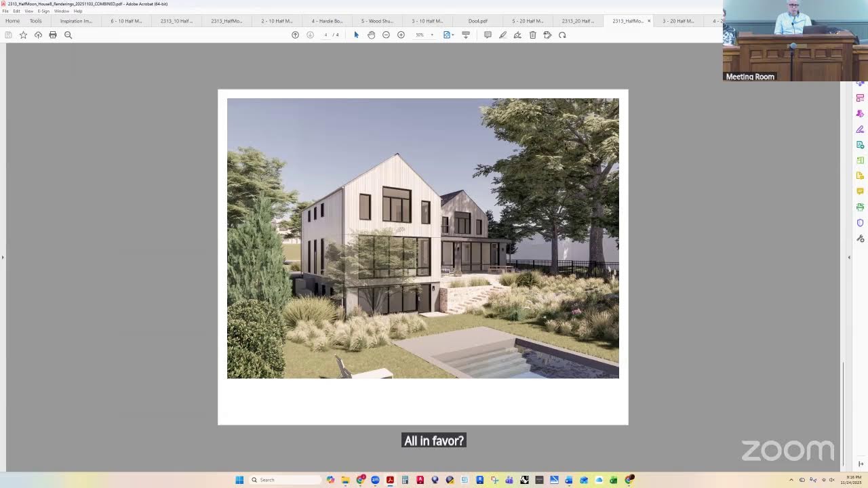Activate the Hand pan tool
This screenshot has width=868, height=488.
371,35
